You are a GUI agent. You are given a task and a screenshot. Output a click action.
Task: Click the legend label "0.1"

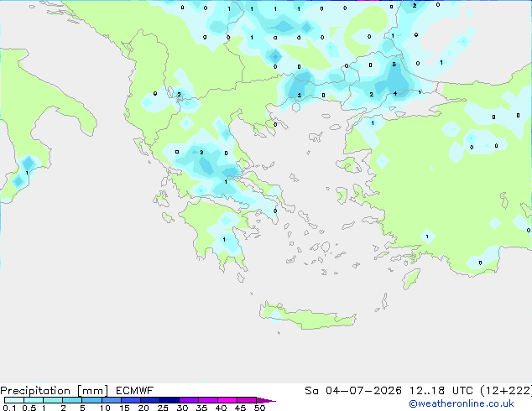click(x=9, y=408)
